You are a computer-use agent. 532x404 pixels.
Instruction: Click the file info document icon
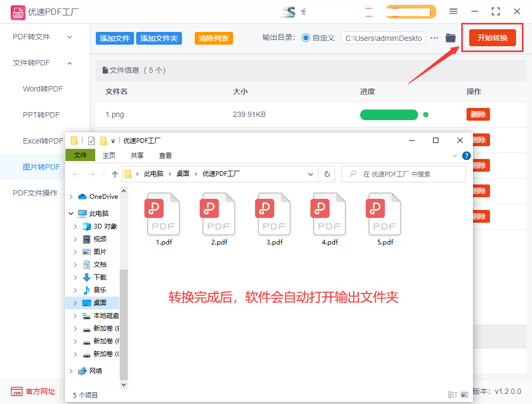tap(105, 70)
